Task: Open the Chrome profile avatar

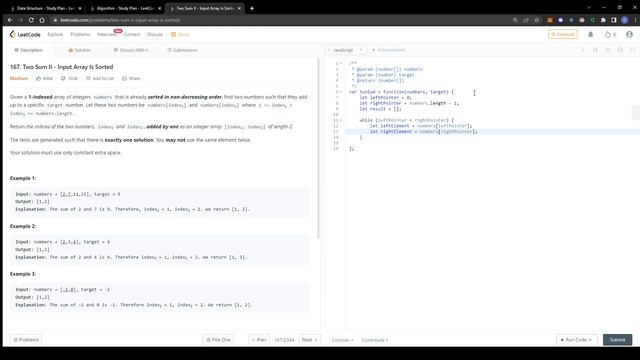Action: (624, 20)
